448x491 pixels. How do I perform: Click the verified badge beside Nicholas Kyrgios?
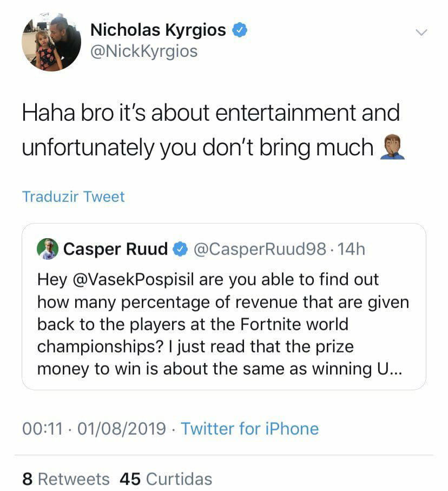point(240,30)
